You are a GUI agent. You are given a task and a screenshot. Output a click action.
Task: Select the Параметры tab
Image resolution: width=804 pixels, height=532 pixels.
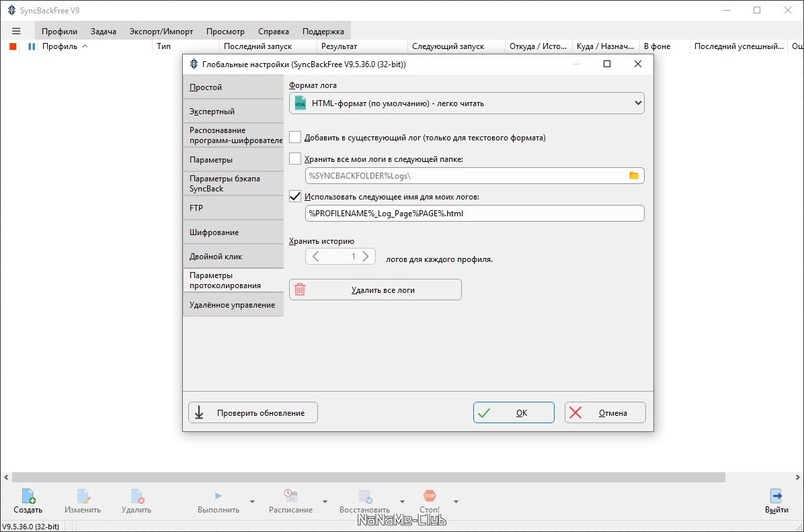point(233,160)
